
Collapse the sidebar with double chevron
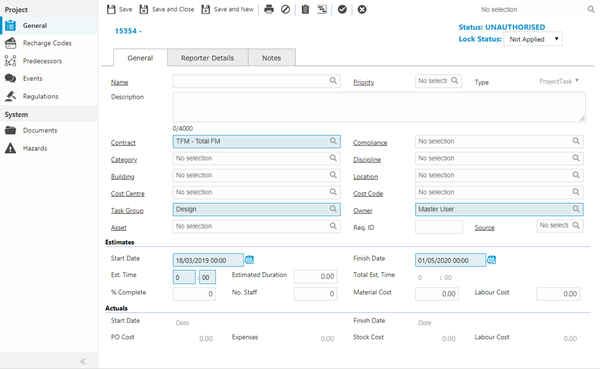click(x=83, y=361)
